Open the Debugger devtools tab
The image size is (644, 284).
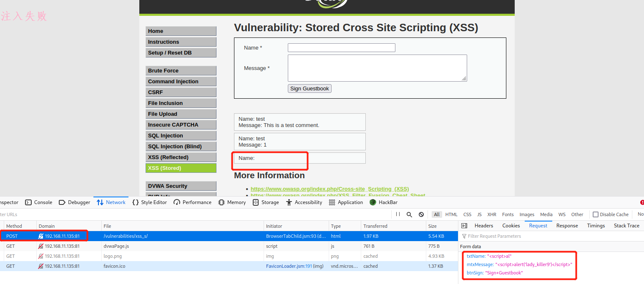tap(74, 202)
